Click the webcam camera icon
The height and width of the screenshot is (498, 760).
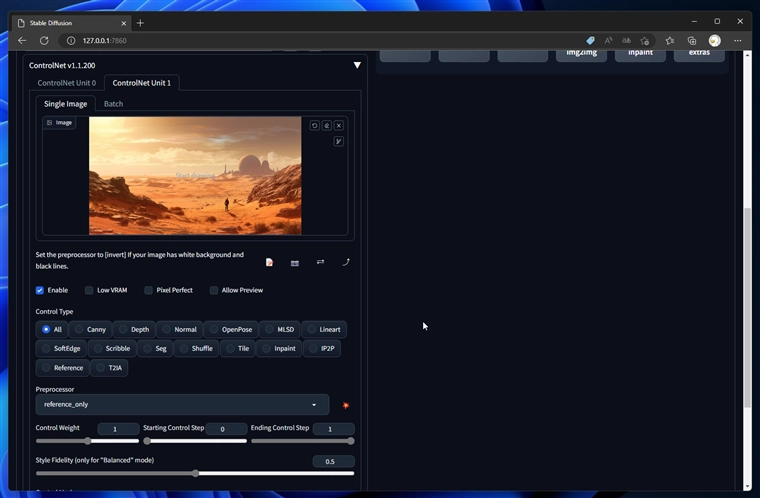[x=295, y=262]
